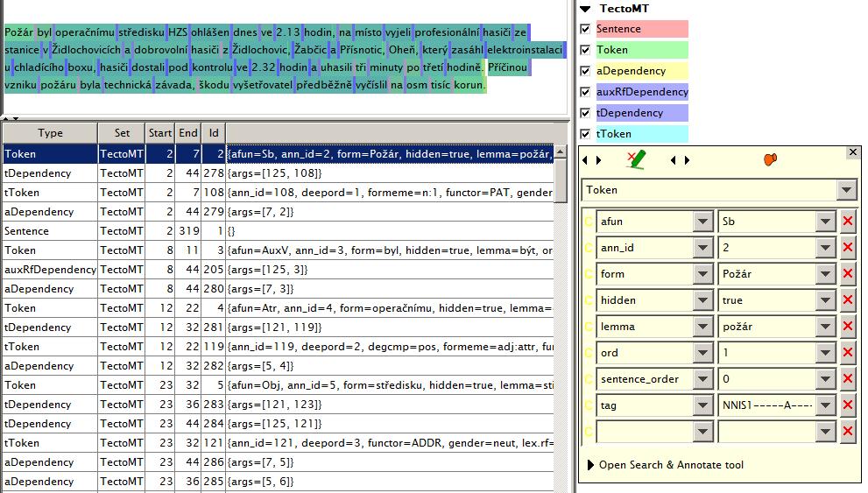Screen dimensions: 868x493
Task: Expand Open Search & Annotate tool
Action: tap(590, 465)
